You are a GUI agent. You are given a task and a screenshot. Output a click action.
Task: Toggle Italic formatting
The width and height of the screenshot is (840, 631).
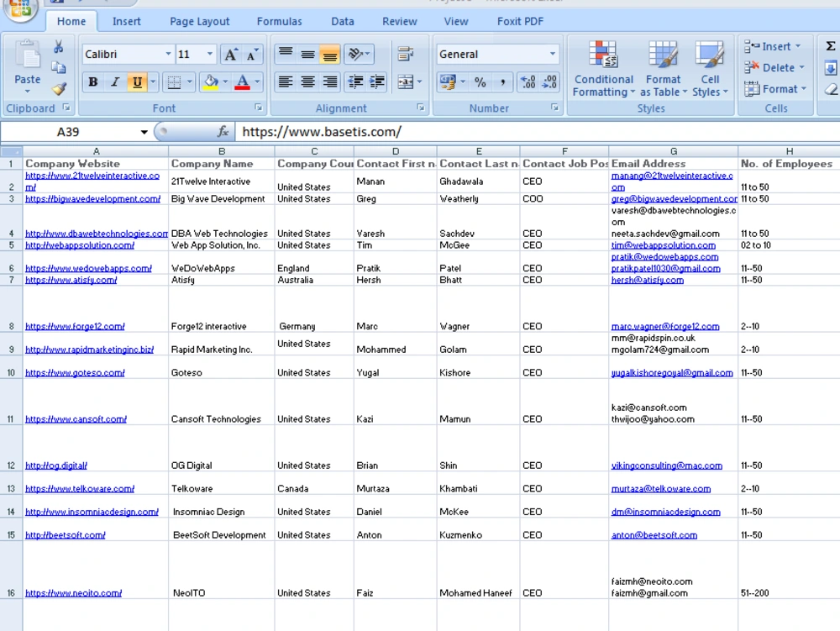[x=114, y=82]
